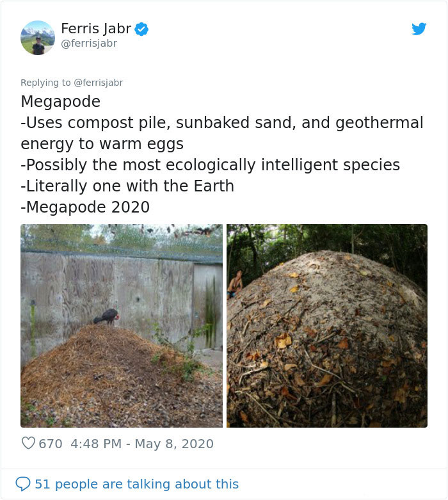This screenshot has height=500, width=448.
Task: Click the 'Megapode' heading text in tweet
Action: pyautogui.click(x=61, y=101)
